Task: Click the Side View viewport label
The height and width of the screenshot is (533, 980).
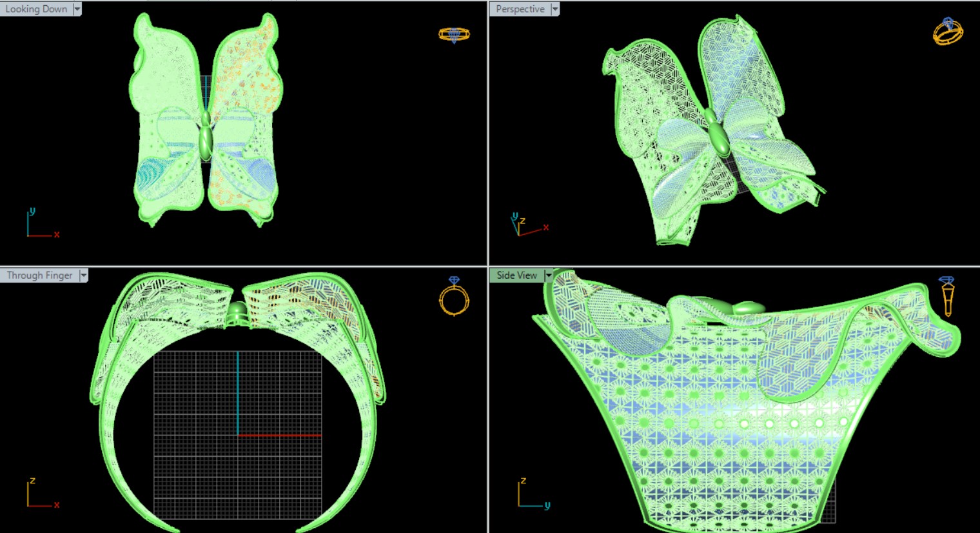Action: point(516,276)
